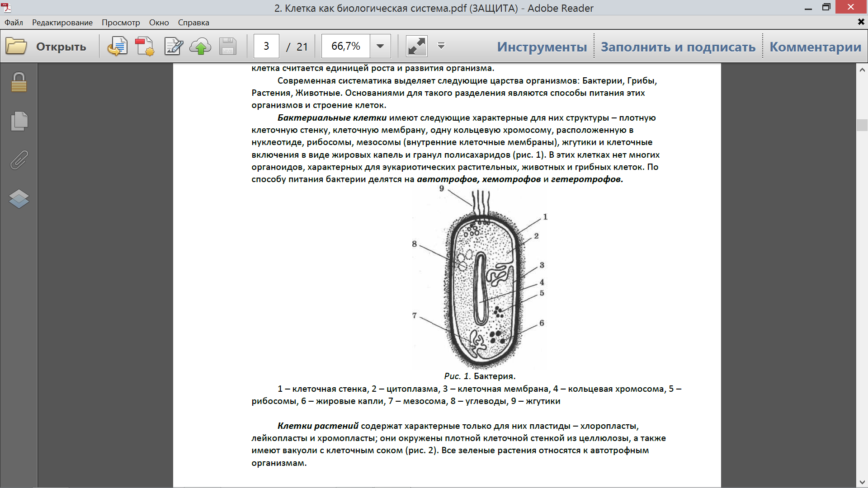
Task: Click the text 'Клетки растений'
Action: pyautogui.click(x=318, y=426)
